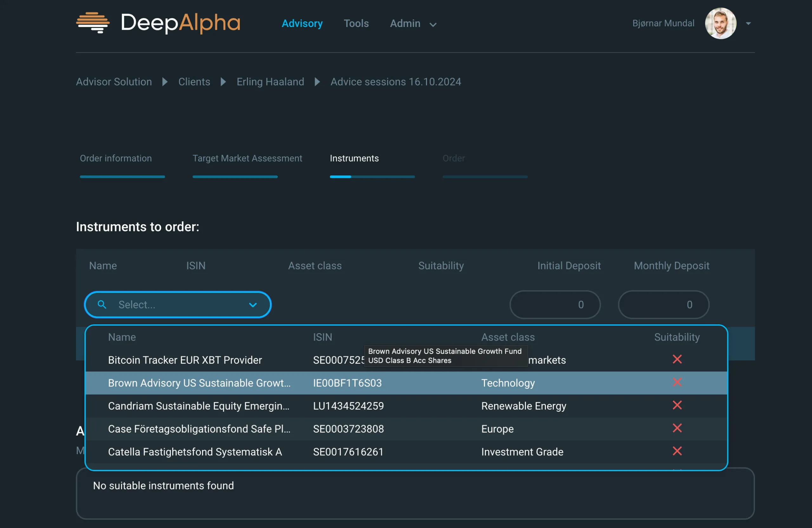The width and height of the screenshot is (812, 528).
Task: Click the Instruments progress bar
Action: point(372,176)
